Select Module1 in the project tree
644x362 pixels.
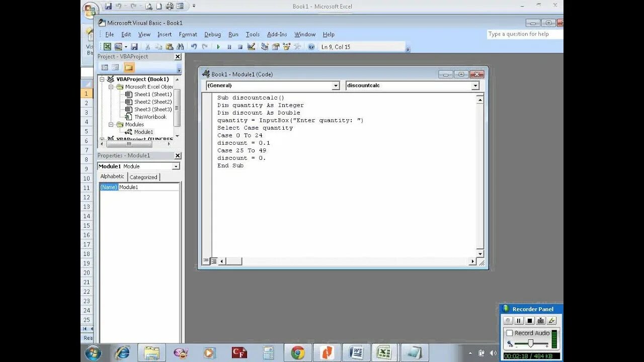coord(143,132)
